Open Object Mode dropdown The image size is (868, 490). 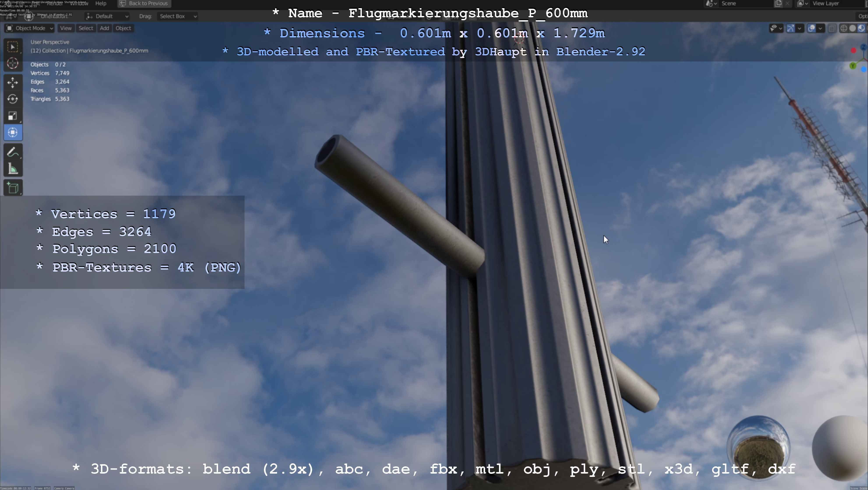(x=30, y=28)
